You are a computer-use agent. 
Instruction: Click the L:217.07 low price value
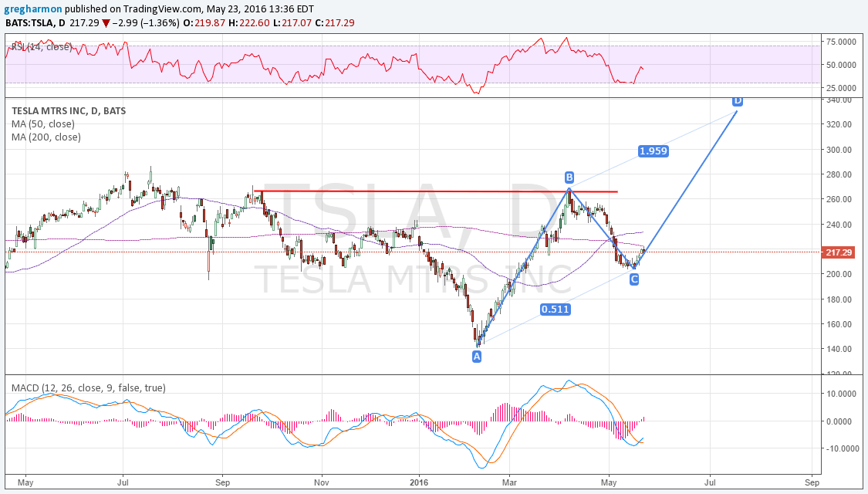(292, 23)
